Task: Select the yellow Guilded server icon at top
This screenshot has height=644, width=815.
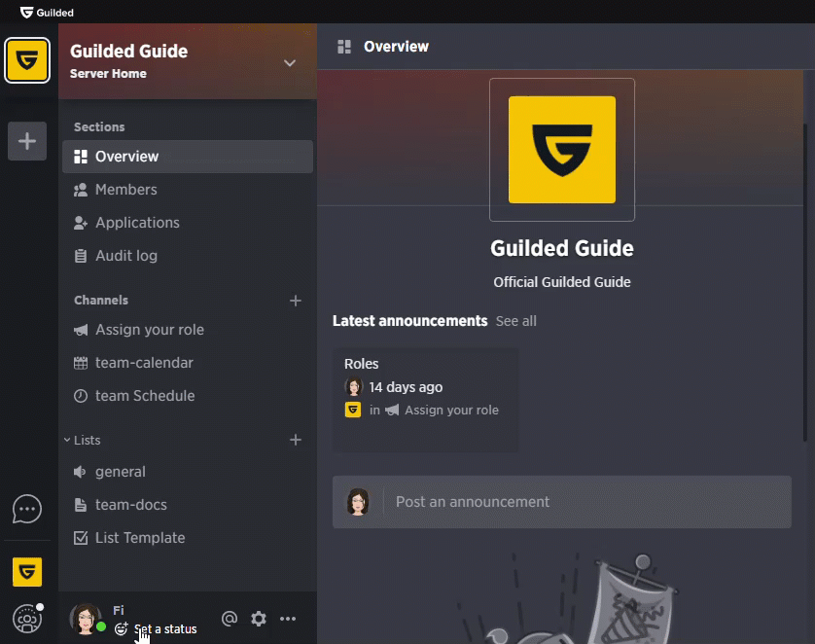Action: tap(27, 60)
